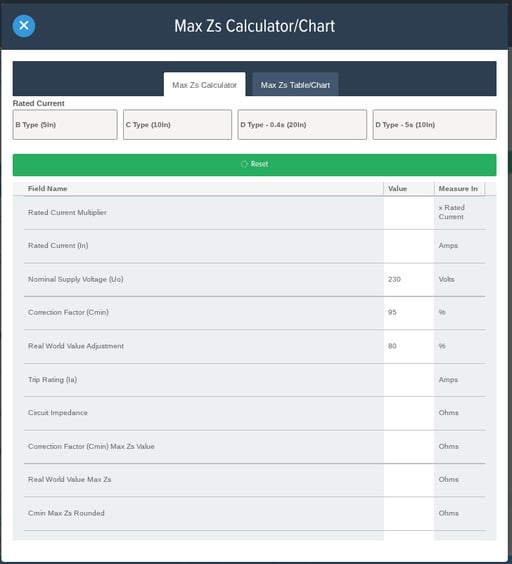Edit the Nominal Supply Voltage 230 value
Image resolution: width=512 pixels, height=564 pixels.
(409, 279)
